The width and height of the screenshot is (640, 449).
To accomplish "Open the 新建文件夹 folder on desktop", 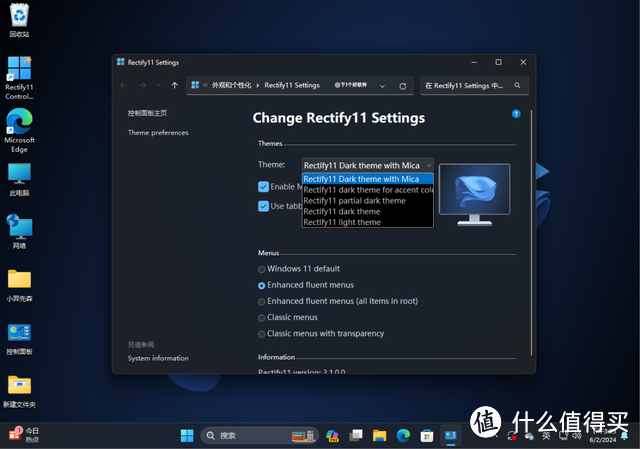I will click(19, 391).
